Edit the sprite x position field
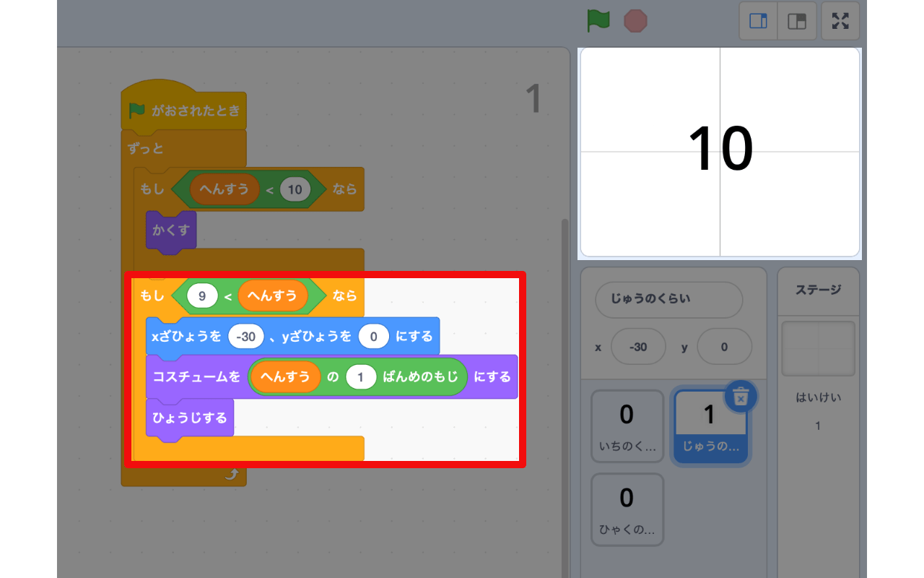This screenshot has width=924, height=578. [638, 347]
